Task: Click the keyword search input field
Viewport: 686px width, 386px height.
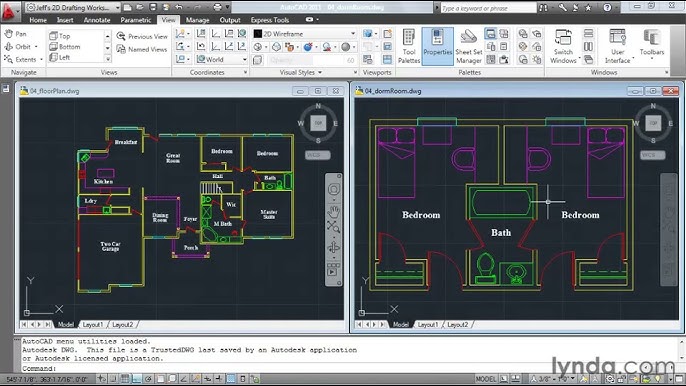Action: pos(488,8)
